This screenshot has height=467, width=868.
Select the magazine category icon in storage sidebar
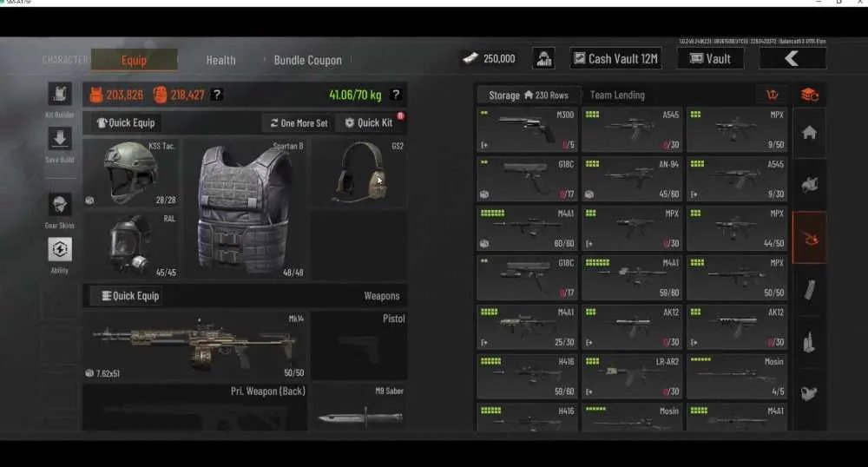tap(809, 289)
